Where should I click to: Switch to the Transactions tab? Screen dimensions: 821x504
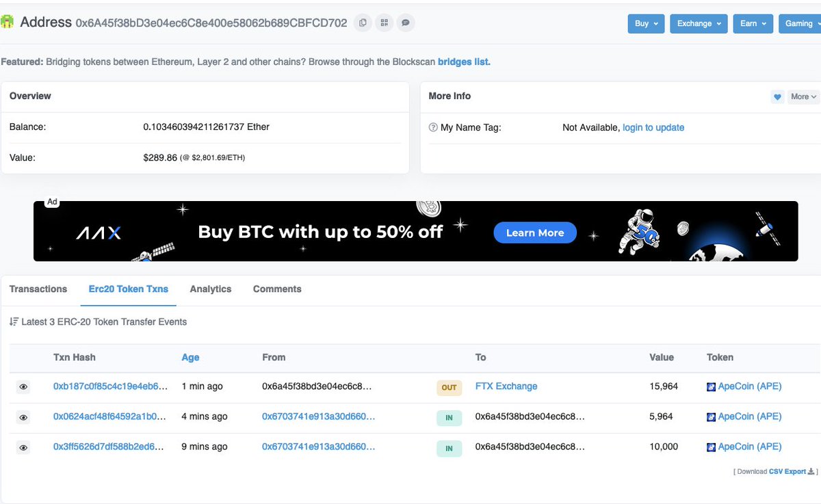pos(38,289)
